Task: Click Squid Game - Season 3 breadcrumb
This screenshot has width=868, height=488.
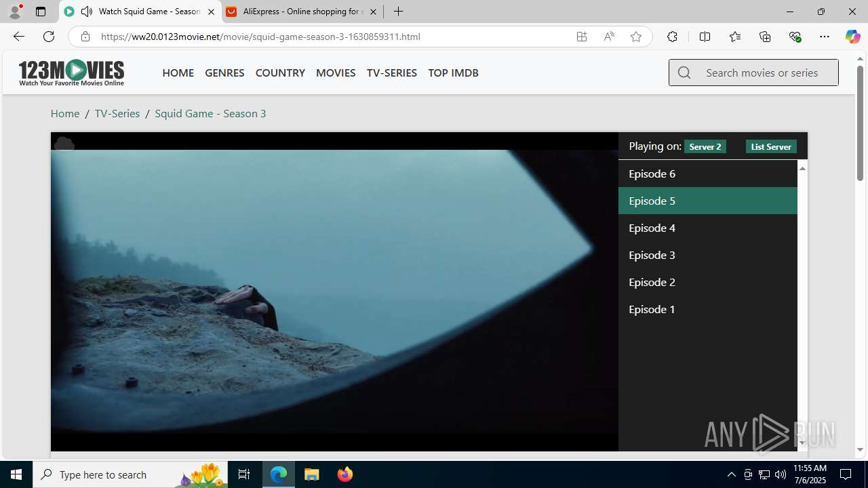Action: [x=210, y=113]
